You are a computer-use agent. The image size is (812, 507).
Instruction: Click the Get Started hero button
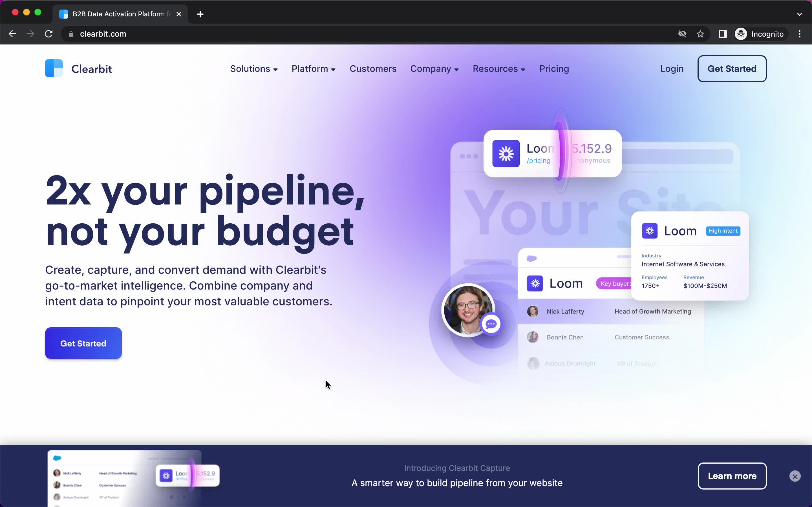coord(82,343)
